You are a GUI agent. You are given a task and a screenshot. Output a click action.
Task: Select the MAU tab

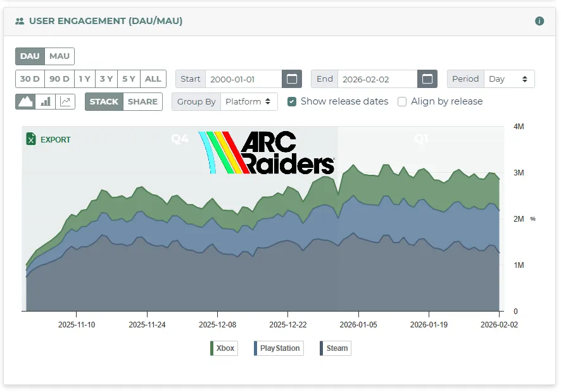60,56
